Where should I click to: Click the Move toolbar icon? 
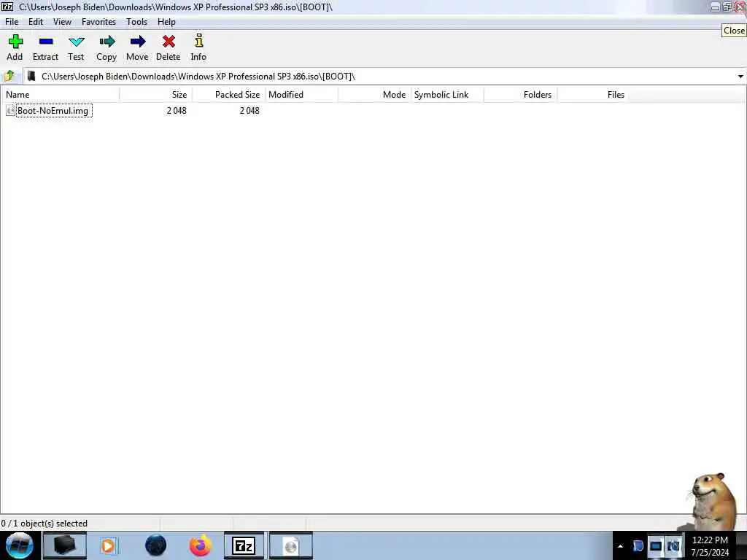tap(138, 42)
